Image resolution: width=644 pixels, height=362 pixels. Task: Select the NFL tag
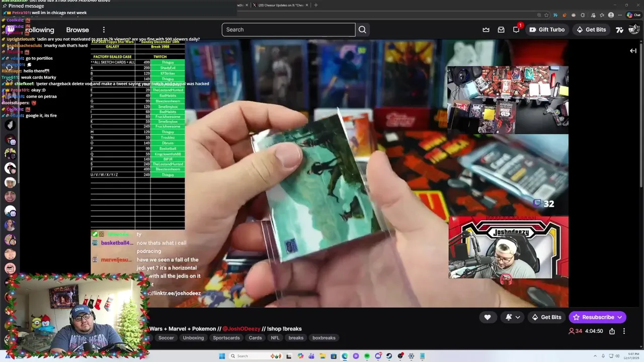point(275,338)
